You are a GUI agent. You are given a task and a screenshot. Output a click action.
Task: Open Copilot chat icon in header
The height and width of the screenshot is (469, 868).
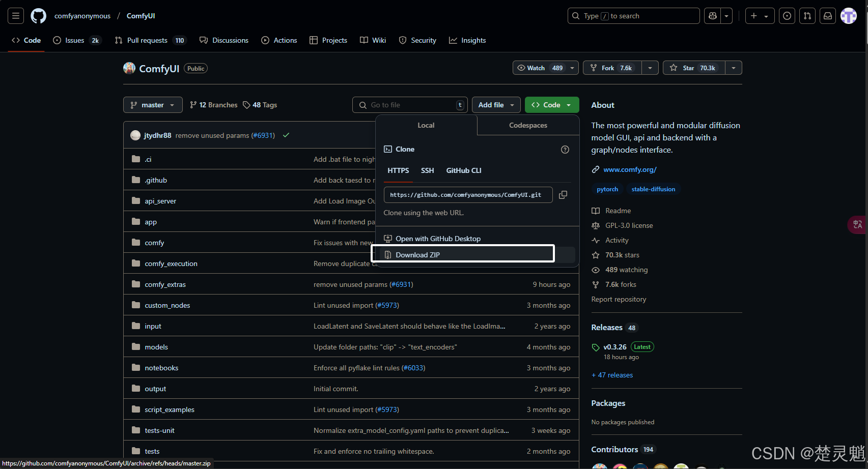(713, 16)
